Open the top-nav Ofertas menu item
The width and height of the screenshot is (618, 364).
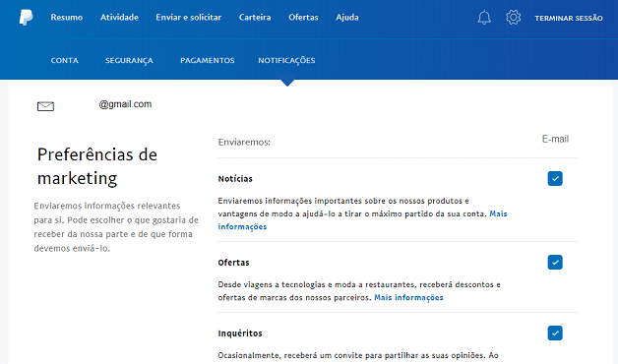[303, 18]
